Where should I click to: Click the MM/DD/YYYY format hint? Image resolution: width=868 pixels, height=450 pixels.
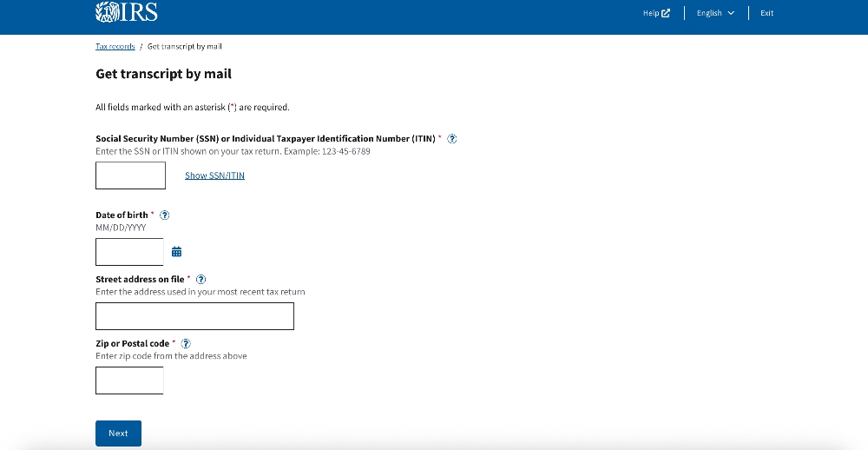(x=121, y=228)
